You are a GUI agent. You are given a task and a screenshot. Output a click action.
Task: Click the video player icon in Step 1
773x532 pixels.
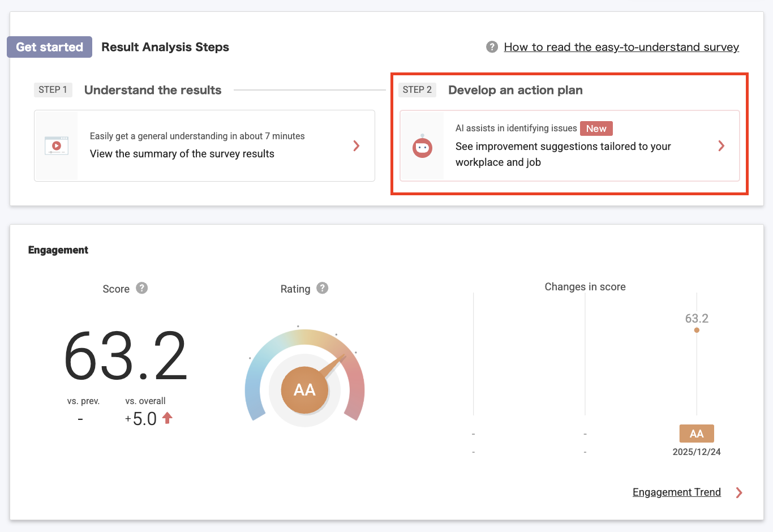57,145
